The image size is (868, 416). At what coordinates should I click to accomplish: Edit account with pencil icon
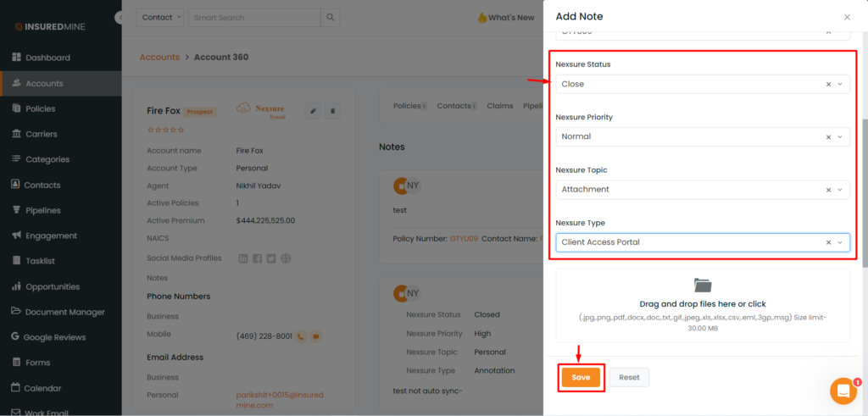pyautogui.click(x=313, y=111)
